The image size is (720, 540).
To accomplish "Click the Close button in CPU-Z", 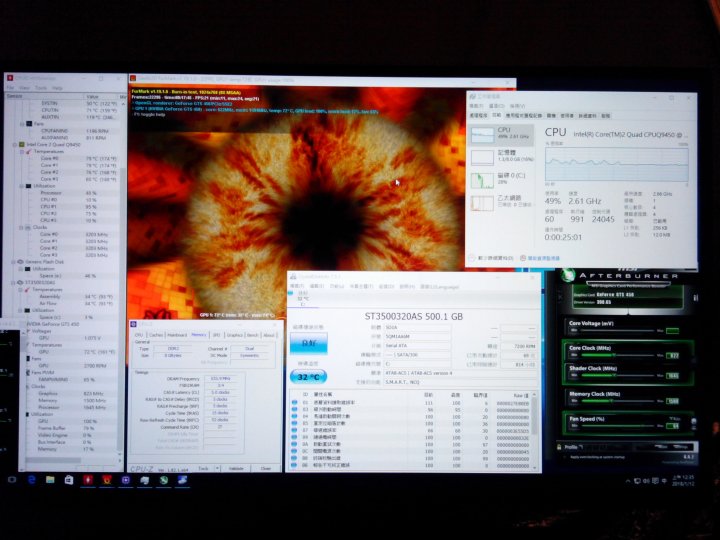I will (265, 468).
